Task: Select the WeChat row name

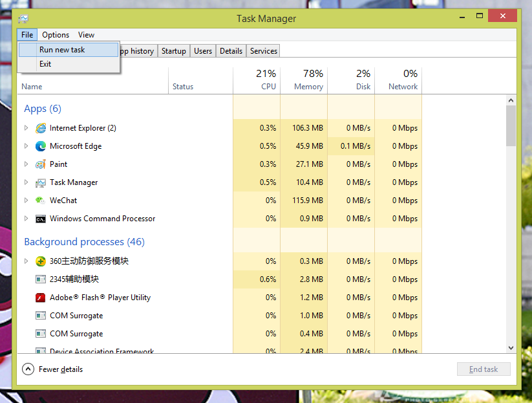Action: (x=63, y=201)
